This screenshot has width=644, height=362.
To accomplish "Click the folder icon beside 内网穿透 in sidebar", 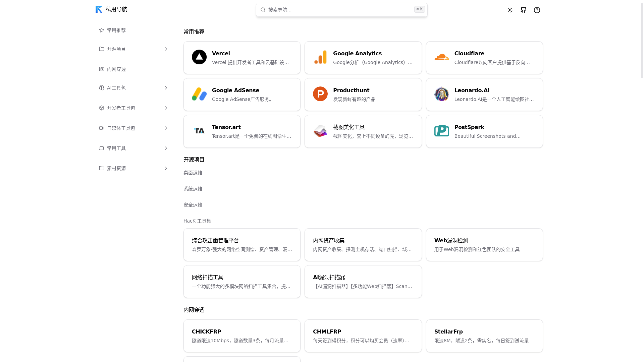I will [x=102, y=69].
